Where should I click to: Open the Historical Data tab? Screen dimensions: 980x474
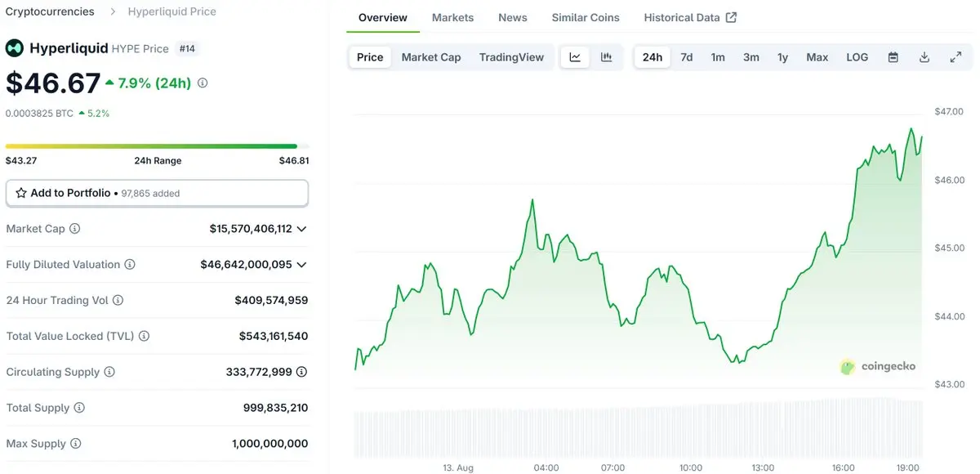tap(690, 17)
